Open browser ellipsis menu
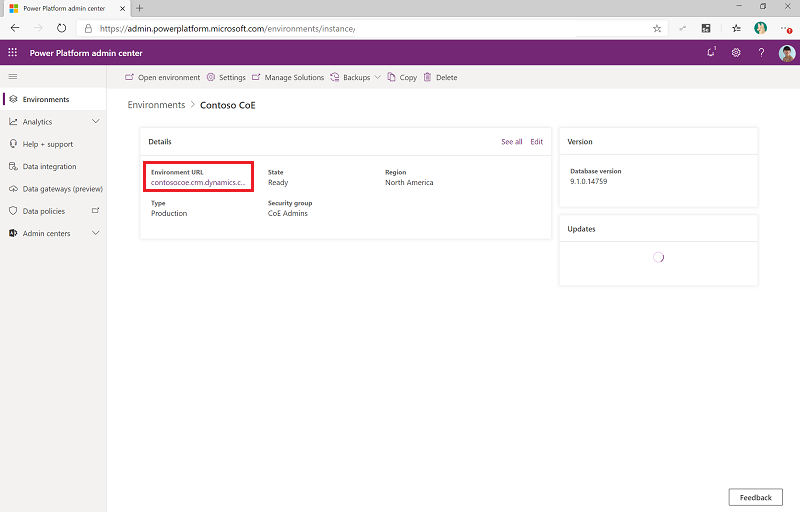Screen dimensions: 800x512 786,29
